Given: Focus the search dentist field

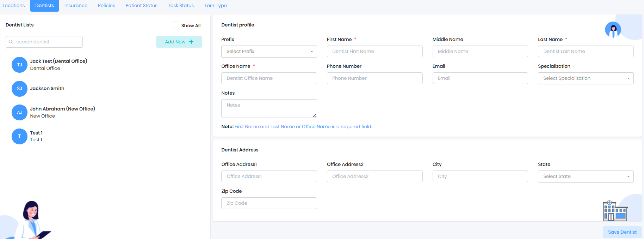Looking at the screenshot, I should (x=44, y=42).
